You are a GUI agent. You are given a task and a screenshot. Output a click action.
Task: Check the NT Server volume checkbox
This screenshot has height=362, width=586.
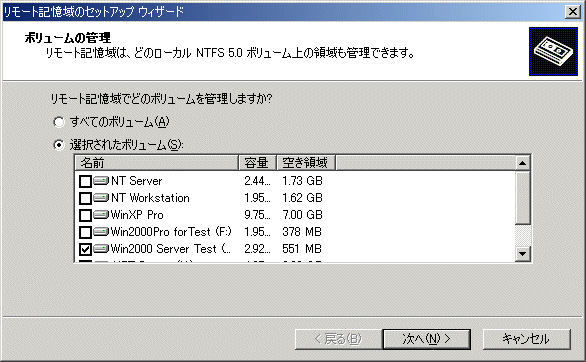click(85, 182)
